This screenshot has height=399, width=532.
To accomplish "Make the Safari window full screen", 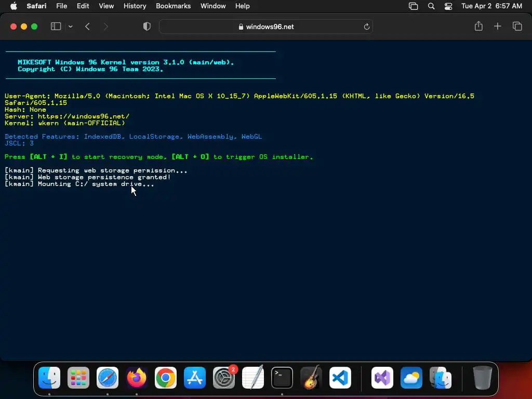I will [x=34, y=26].
